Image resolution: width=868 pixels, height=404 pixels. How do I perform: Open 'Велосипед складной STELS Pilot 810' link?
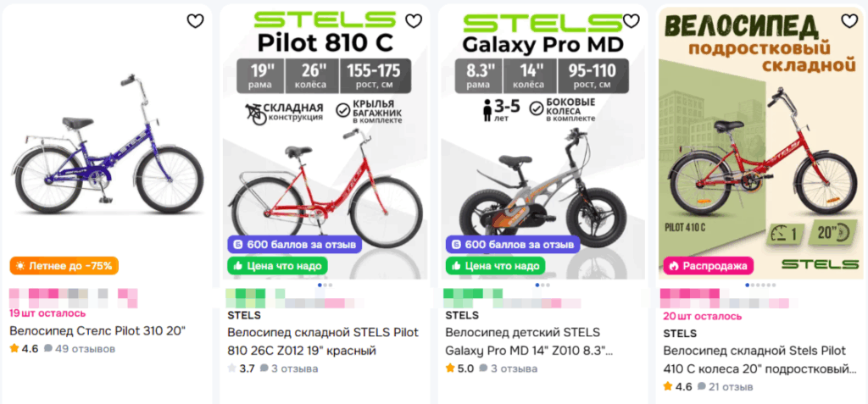click(x=322, y=341)
